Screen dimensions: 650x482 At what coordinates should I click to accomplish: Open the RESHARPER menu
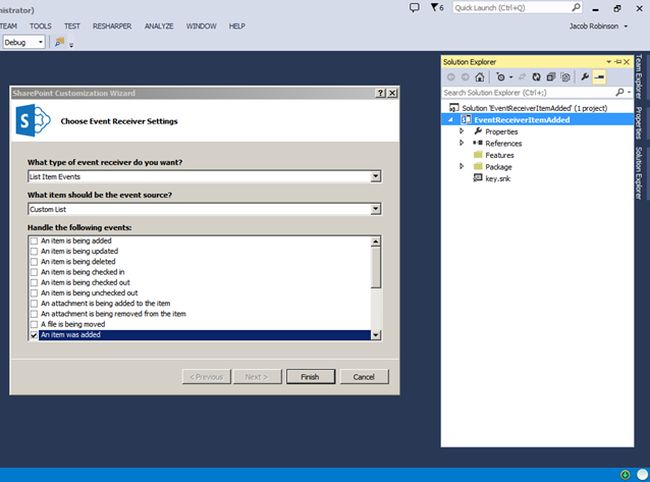(112, 26)
